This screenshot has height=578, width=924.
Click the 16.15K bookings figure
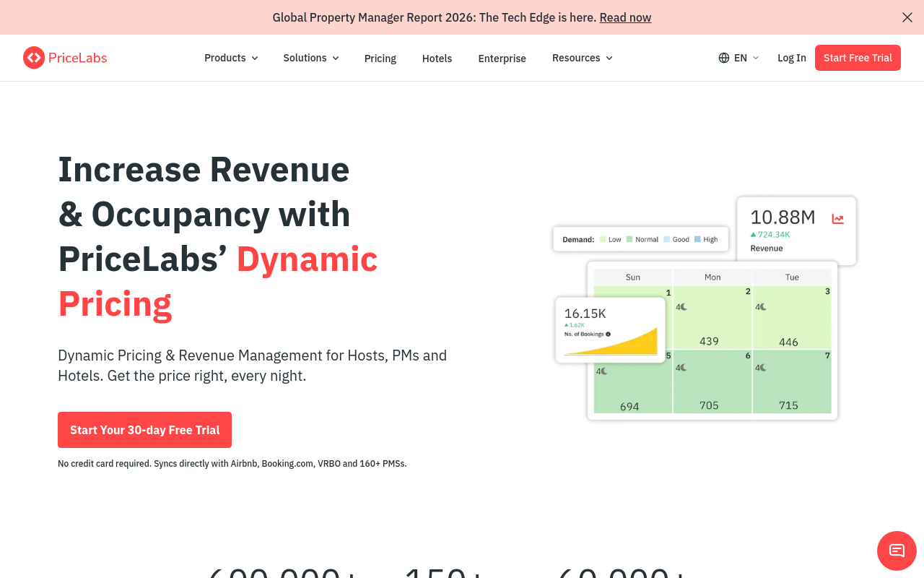coord(585,314)
